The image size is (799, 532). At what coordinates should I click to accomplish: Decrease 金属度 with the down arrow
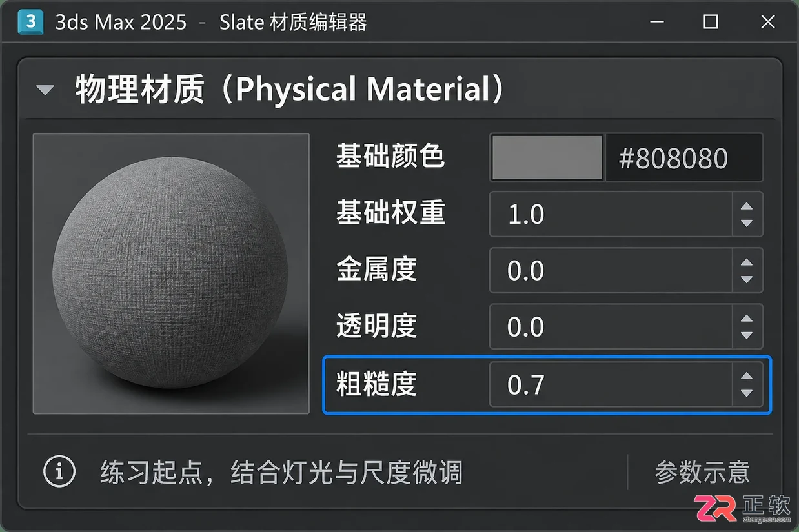click(747, 279)
